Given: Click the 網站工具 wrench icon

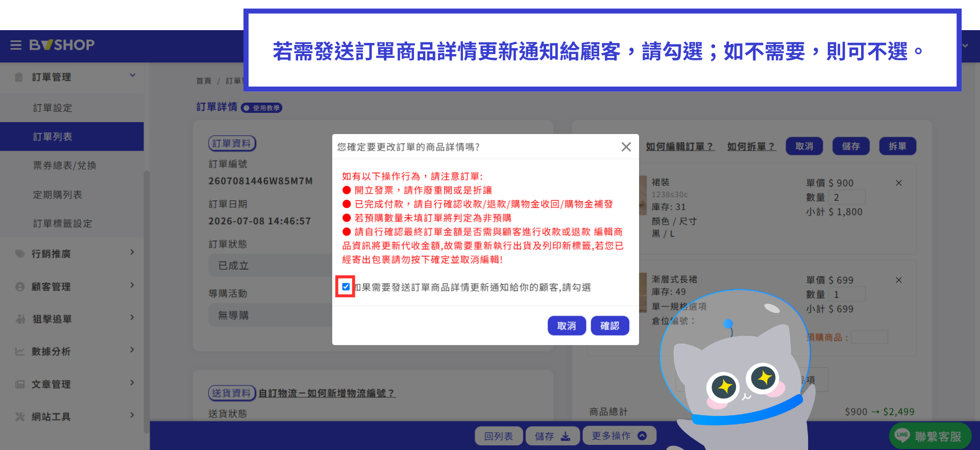Looking at the screenshot, I should 20,417.
